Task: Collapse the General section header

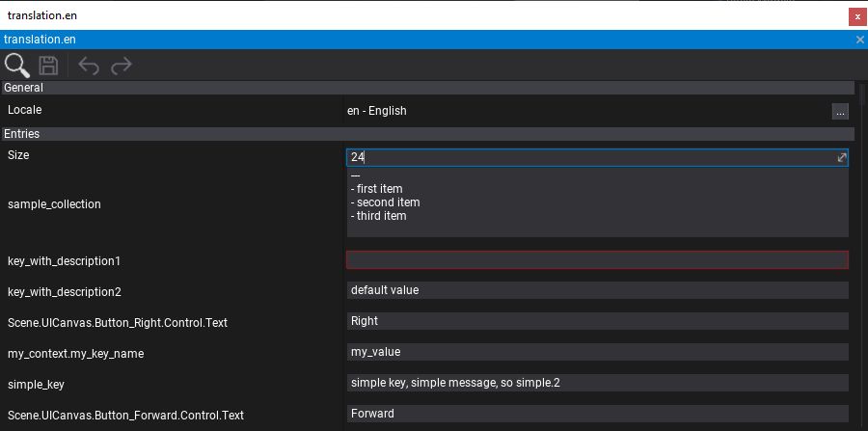Action: 428,88
